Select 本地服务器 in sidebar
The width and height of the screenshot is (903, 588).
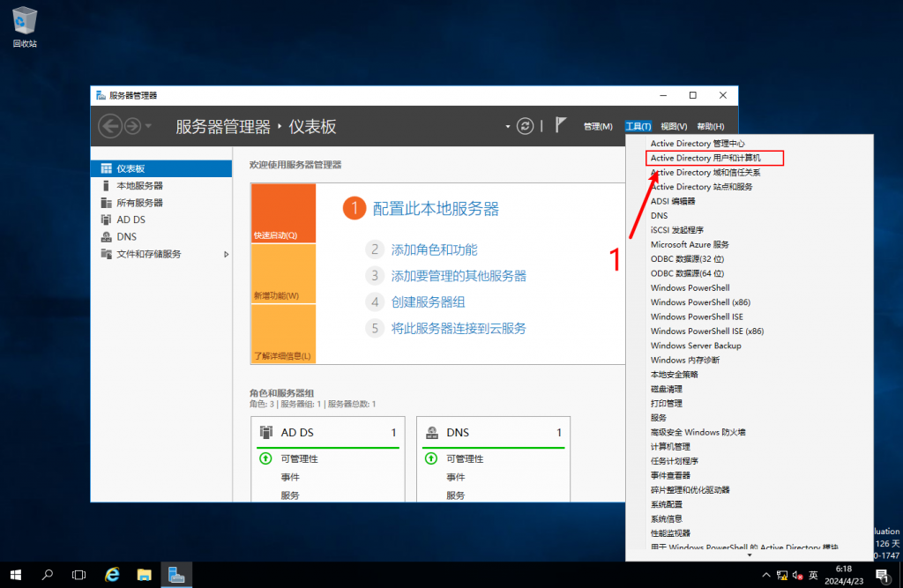[x=139, y=186]
